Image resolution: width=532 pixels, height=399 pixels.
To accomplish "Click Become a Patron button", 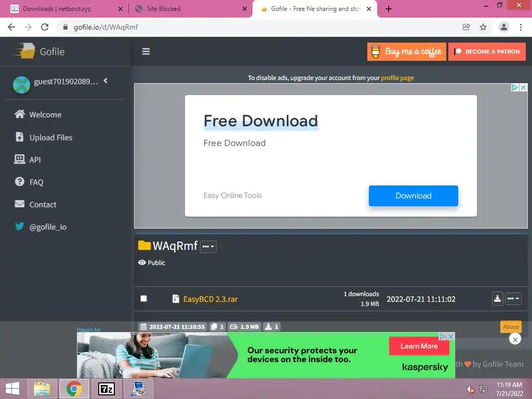I will click(x=487, y=51).
